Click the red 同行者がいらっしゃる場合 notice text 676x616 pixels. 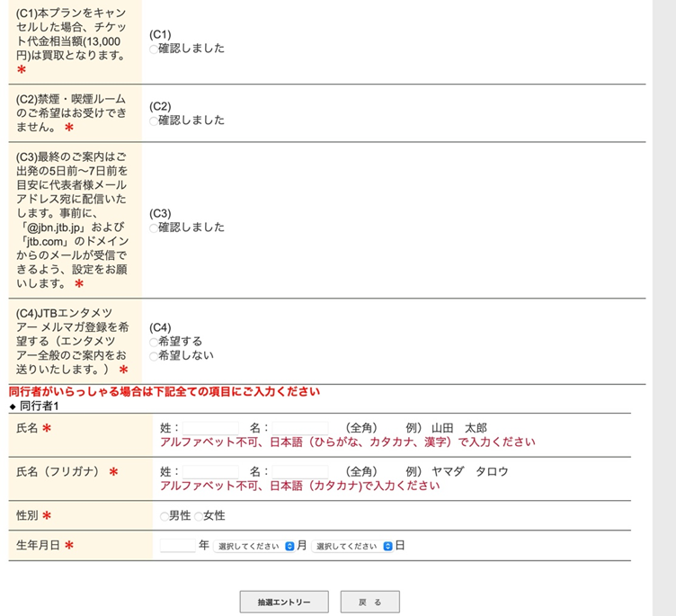tap(164, 392)
